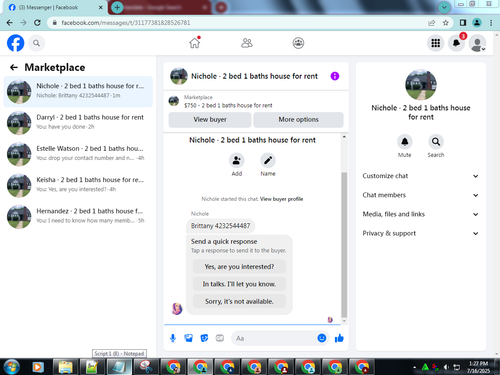Click the browser Back arrow

tap(9, 23)
